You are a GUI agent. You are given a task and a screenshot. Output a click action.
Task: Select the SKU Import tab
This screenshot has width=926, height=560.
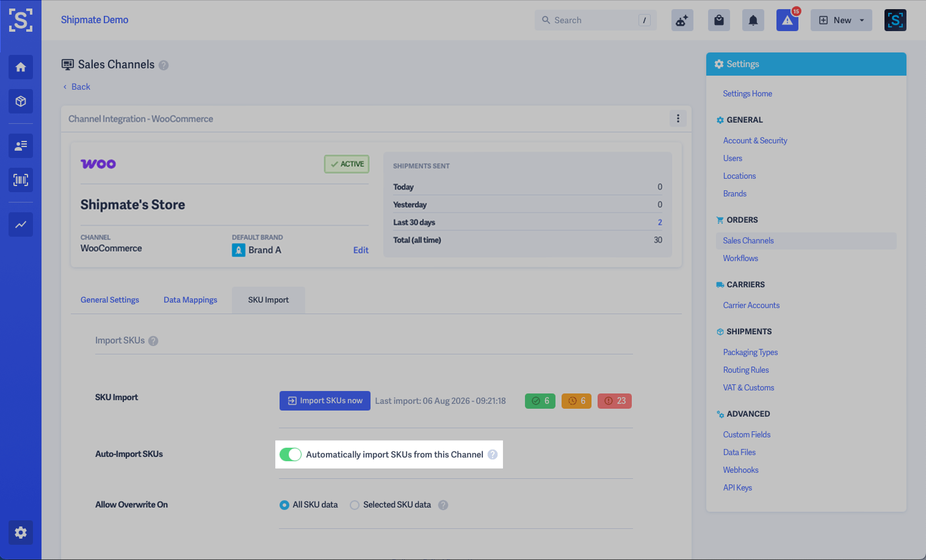coord(269,300)
